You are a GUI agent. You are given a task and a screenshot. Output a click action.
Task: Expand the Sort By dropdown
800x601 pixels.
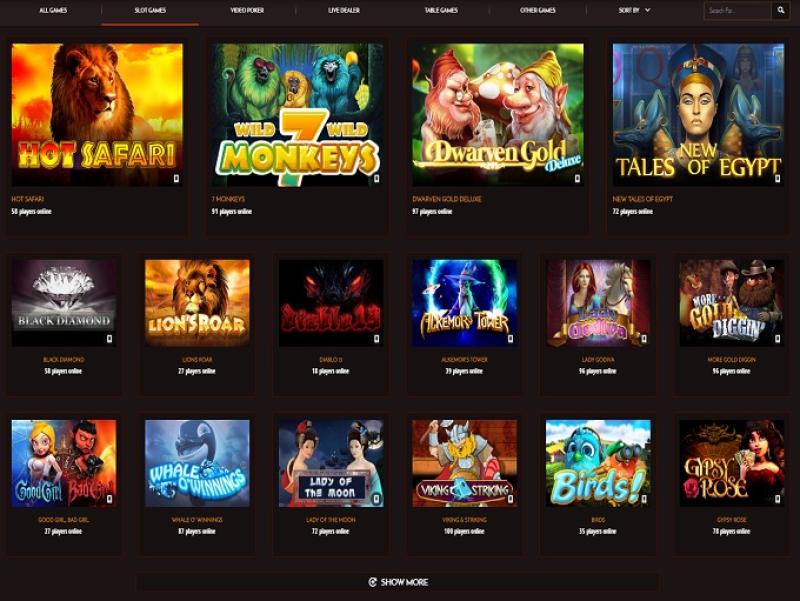pyautogui.click(x=634, y=10)
